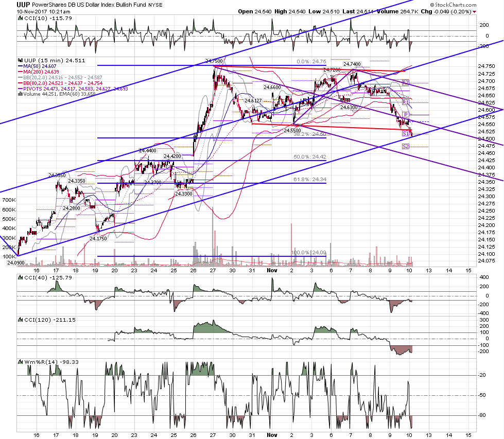Click the P pivot label
Screen dimensions: 504x439
[x=406, y=115]
